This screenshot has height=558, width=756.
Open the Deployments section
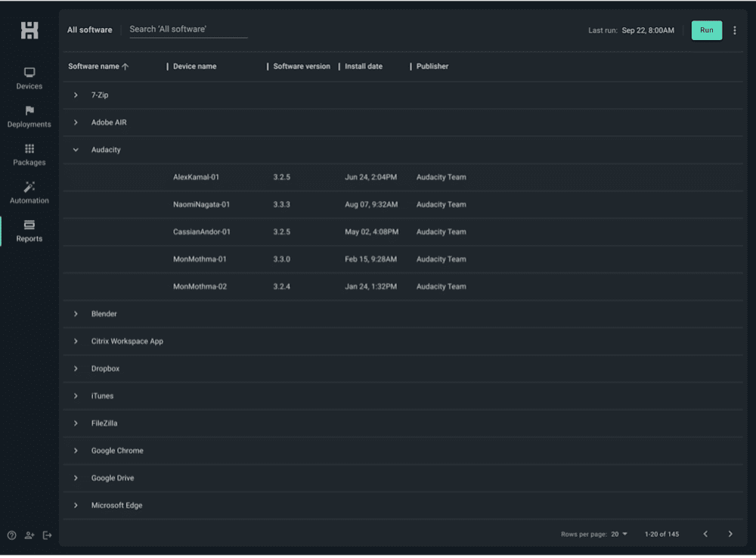pos(29,116)
